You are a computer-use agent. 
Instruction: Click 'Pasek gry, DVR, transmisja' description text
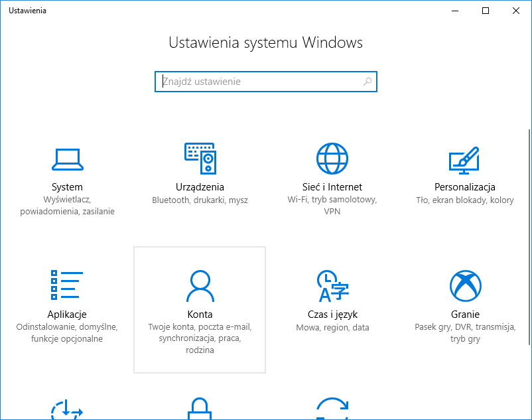tap(464, 327)
